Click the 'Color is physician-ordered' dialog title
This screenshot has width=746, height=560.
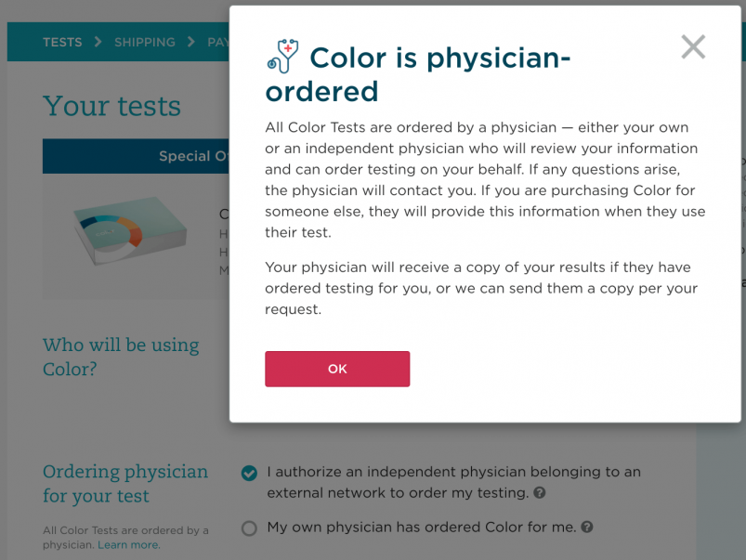coord(418,74)
